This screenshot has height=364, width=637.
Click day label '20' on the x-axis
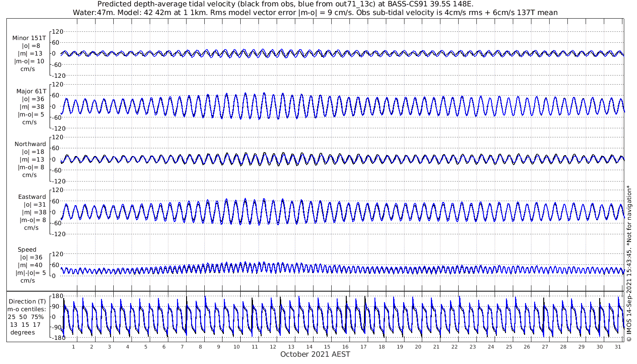coord(418,347)
